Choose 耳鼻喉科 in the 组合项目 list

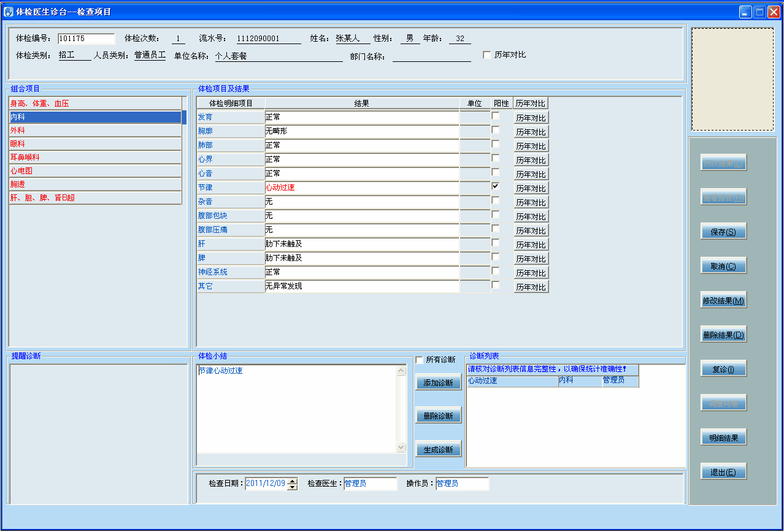click(95, 158)
